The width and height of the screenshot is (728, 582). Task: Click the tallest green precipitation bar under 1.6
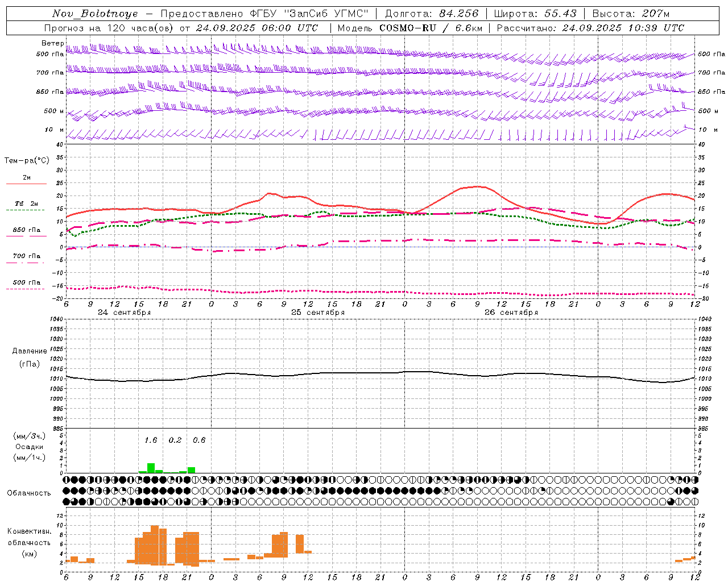[151, 468]
